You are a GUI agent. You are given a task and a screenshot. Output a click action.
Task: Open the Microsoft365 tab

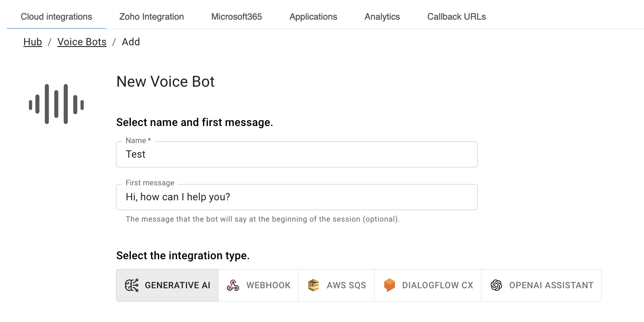(x=237, y=17)
